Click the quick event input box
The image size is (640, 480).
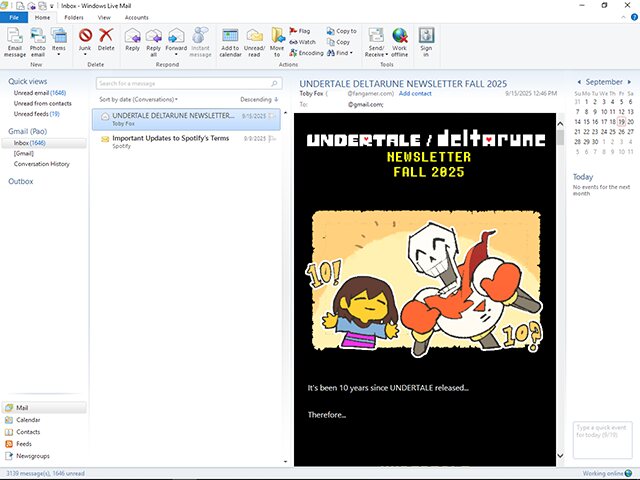point(602,440)
